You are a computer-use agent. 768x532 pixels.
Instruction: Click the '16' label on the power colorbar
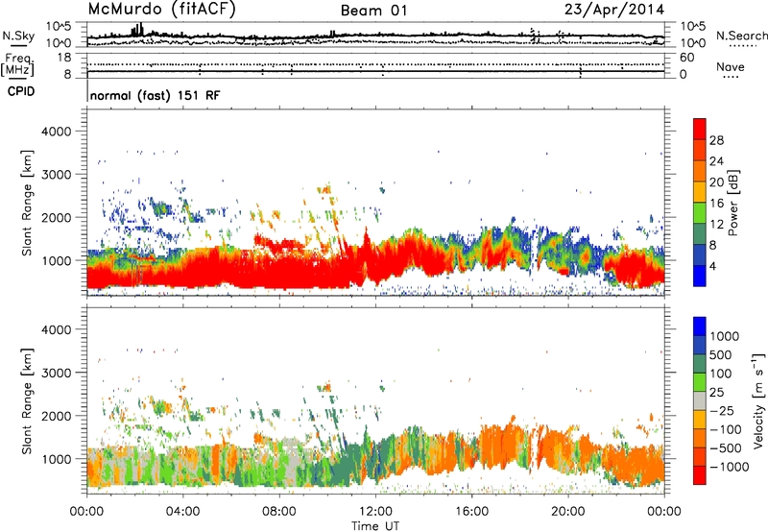[x=716, y=204]
